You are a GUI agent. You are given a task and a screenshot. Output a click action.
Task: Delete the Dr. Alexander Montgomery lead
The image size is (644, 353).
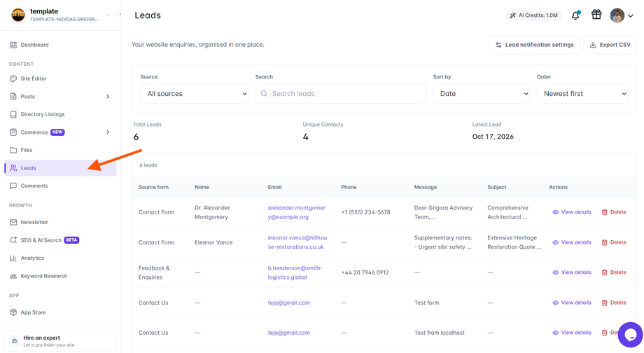[x=614, y=212]
